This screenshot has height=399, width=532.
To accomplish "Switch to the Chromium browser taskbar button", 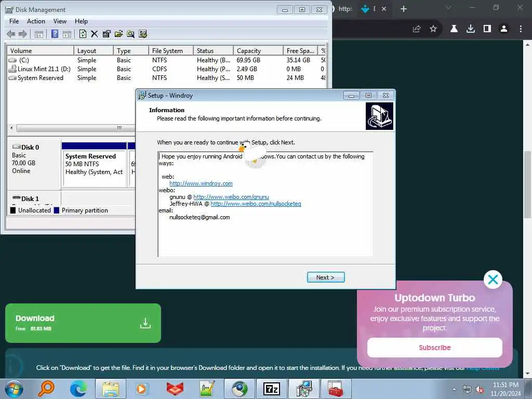I will coord(240,389).
